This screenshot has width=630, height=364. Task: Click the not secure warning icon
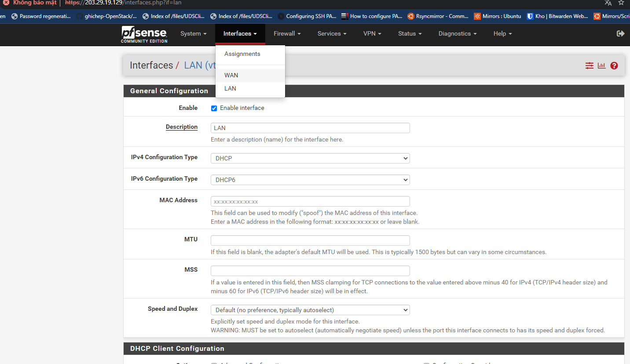[x=6, y=3]
